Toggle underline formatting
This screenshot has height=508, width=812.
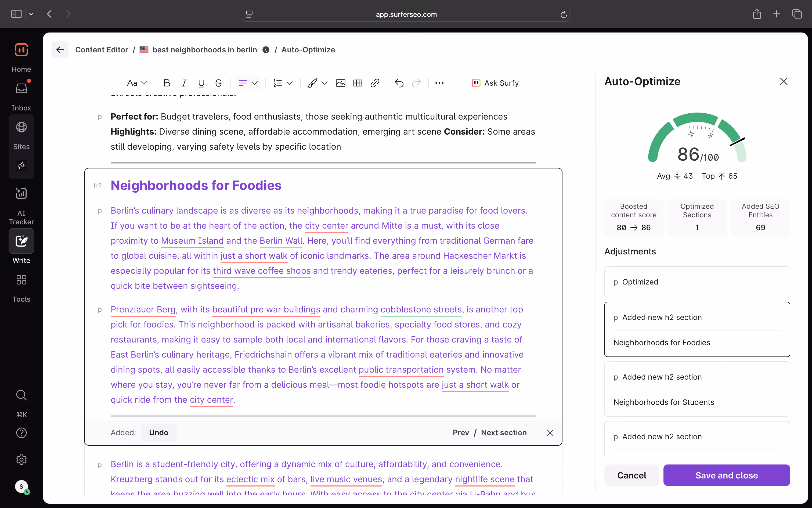[201, 83]
